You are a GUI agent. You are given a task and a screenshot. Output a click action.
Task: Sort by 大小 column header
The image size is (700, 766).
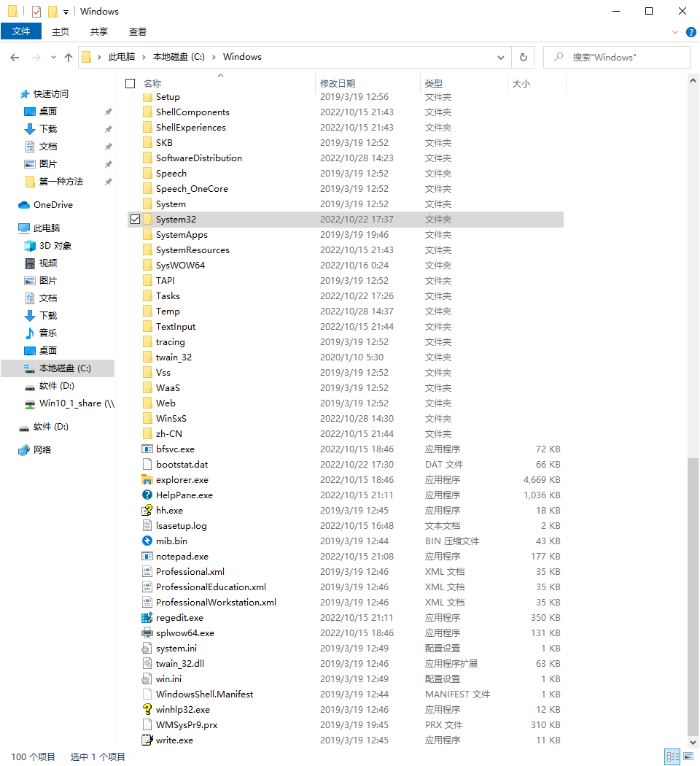521,84
